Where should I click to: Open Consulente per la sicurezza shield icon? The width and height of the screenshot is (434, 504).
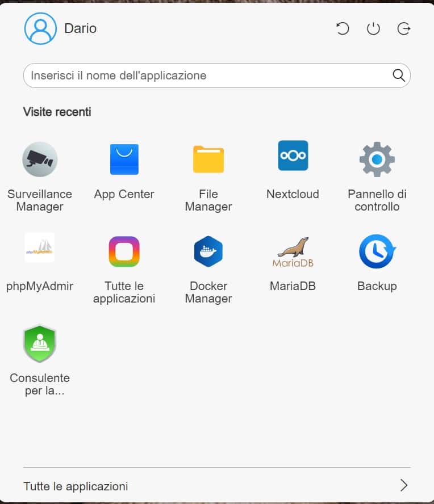coord(40,343)
